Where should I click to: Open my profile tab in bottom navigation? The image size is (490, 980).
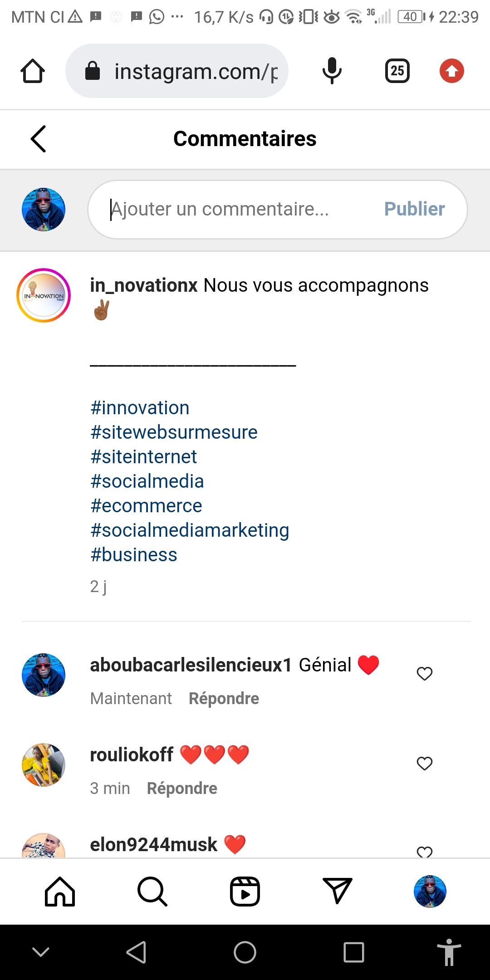point(430,892)
